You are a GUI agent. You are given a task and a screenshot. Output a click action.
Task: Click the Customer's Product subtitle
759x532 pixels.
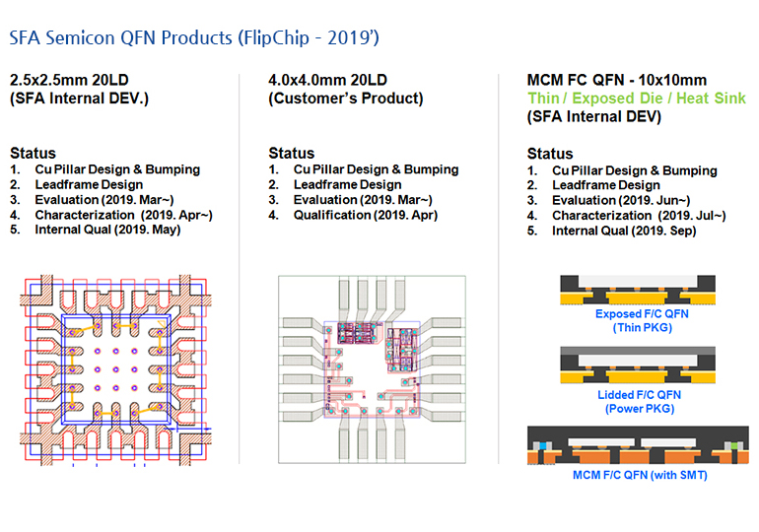tap(345, 99)
